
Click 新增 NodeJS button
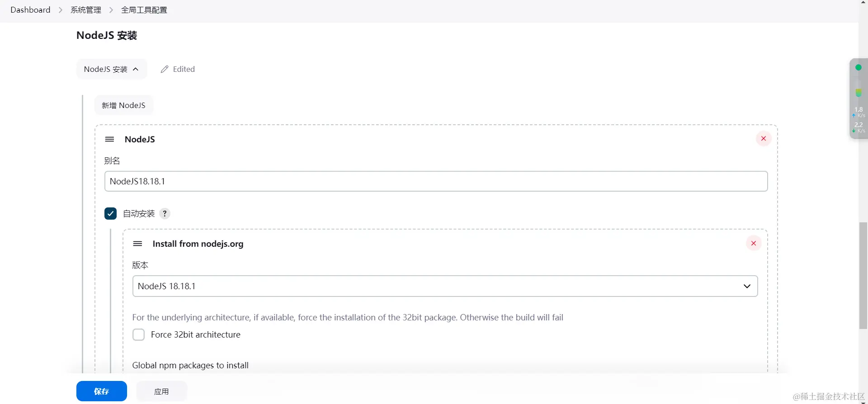tap(123, 105)
